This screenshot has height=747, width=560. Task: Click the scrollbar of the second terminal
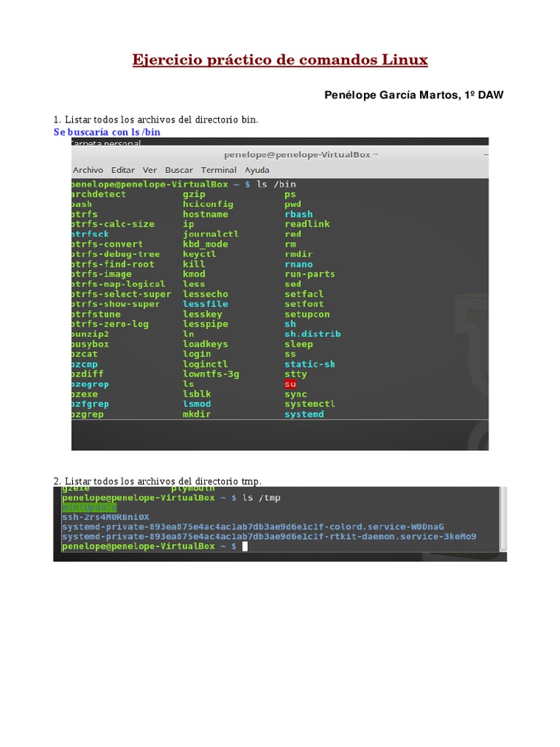tap(503, 519)
